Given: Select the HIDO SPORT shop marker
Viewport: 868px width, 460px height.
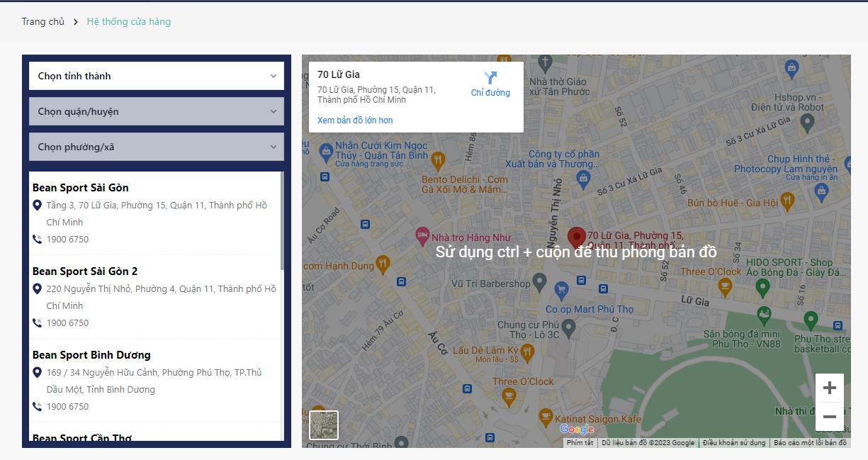Looking at the screenshot, I should tap(762, 288).
